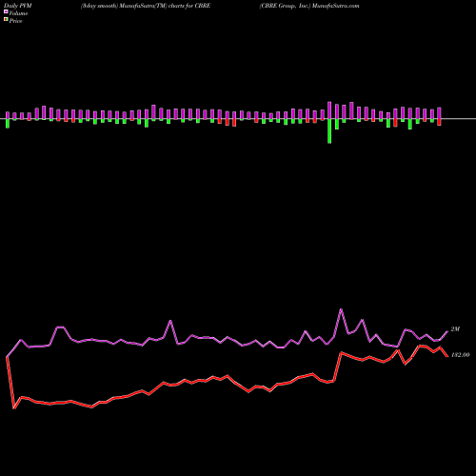This screenshot has height=476, width=476.
Task: Click the 'Daily PVM' title text
Action: click(18, 6)
